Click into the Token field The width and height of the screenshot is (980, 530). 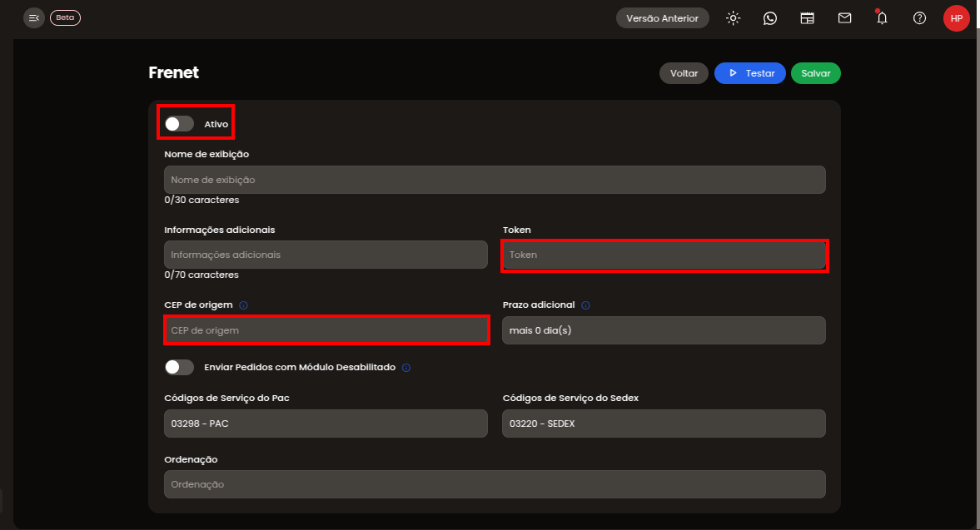[664, 255]
